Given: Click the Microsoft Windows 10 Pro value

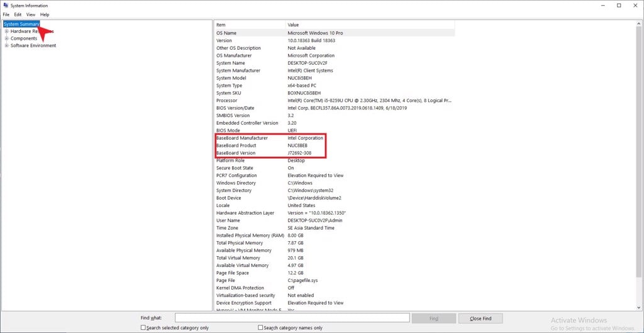Looking at the screenshot, I should click(315, 33).
